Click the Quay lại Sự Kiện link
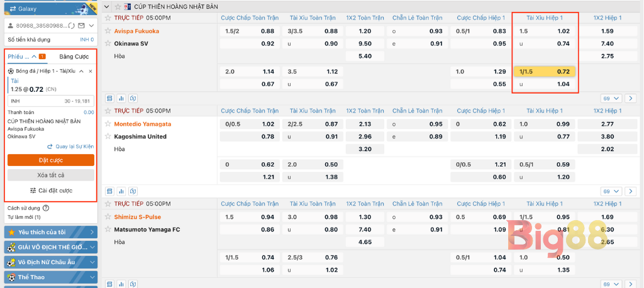This screenshot has height=288, width=644. [74, 147]
